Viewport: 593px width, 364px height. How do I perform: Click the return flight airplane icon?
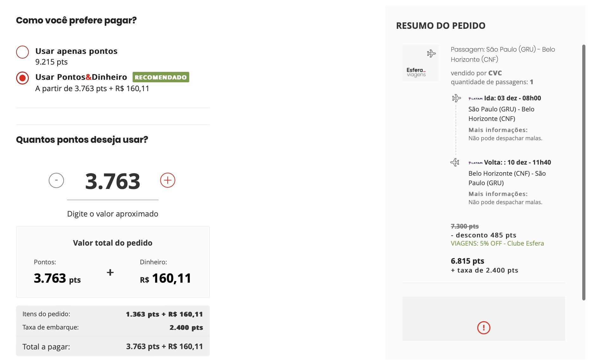pos(455,162)
